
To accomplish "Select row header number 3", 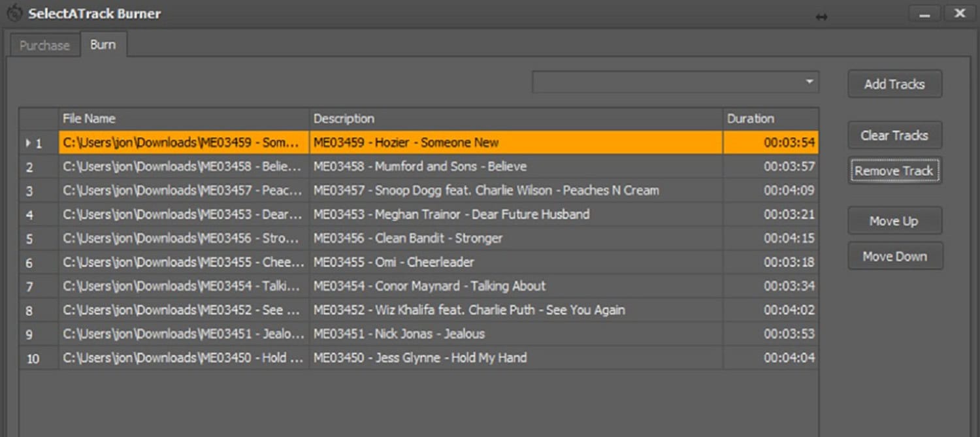I will pos(39,191).
